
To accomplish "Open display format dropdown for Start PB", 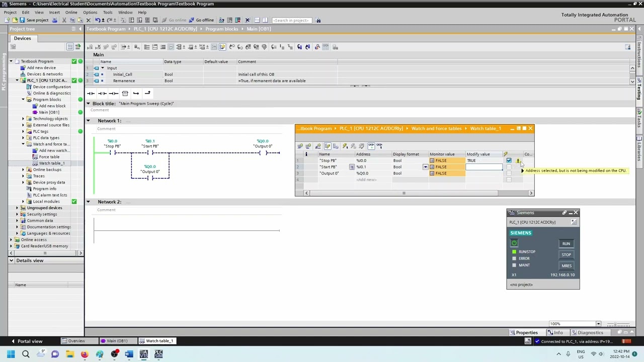I will pyautogui.click(x=426, y=167).
